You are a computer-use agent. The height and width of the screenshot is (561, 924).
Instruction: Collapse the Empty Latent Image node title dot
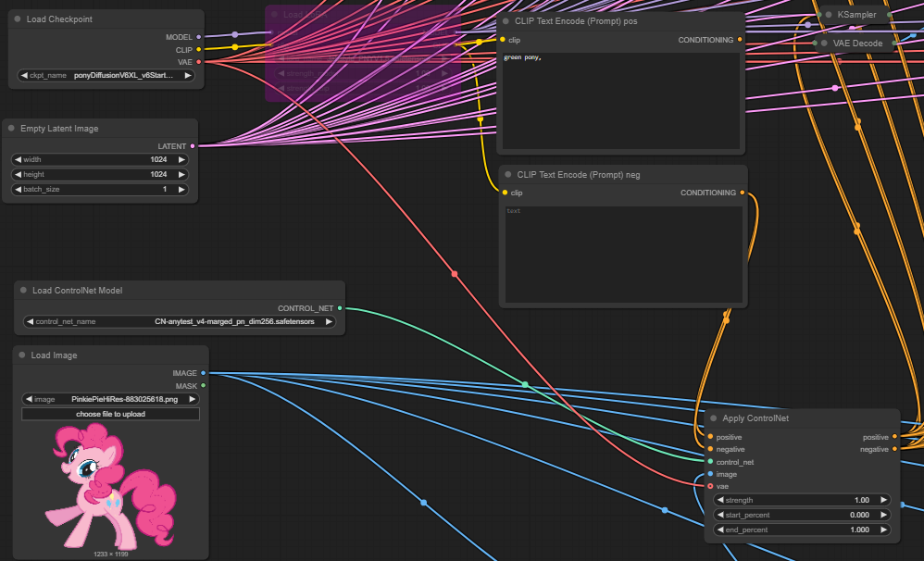click(x=11, y=128)
